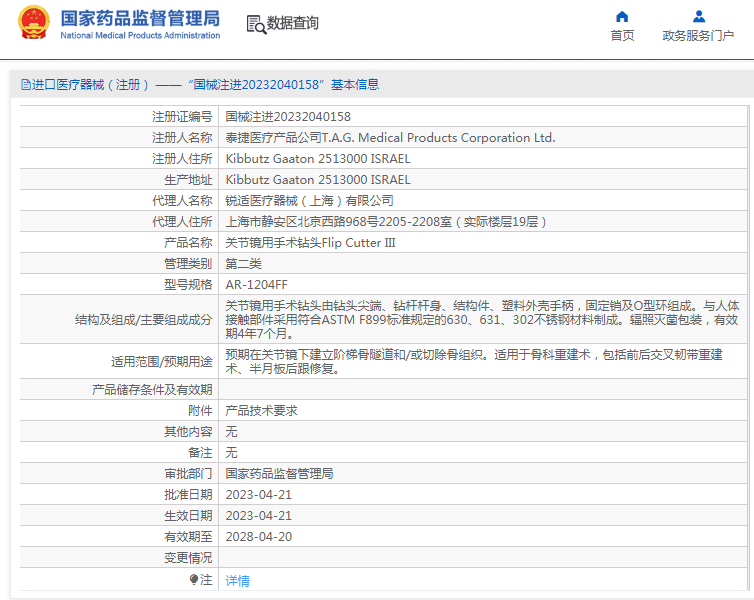Click the 附件 row label

coord(200,411)
